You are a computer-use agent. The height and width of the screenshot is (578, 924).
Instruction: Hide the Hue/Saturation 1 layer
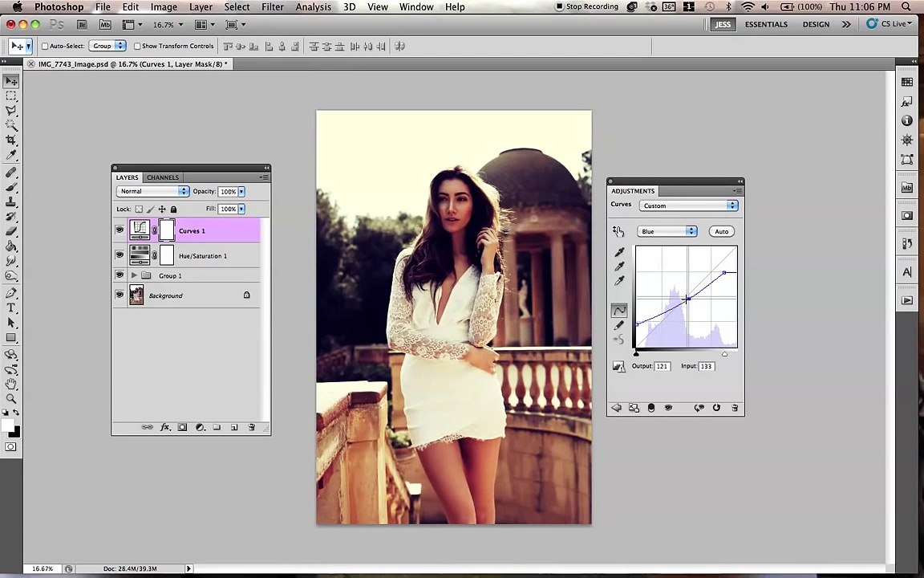(x=120, y=254)
